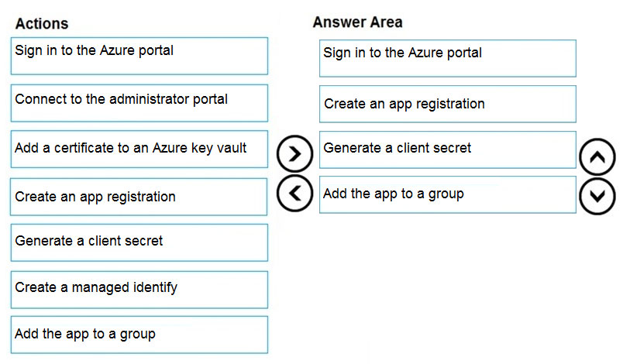Select 'Generate a client secret' in Answer Area

click(448, 149)
